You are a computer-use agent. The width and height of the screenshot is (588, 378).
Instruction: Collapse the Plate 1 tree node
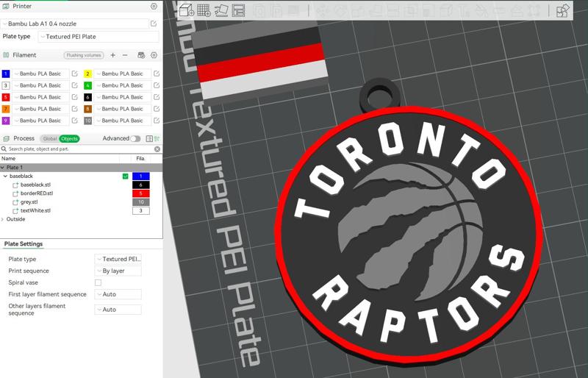click(x=3, y=168)
